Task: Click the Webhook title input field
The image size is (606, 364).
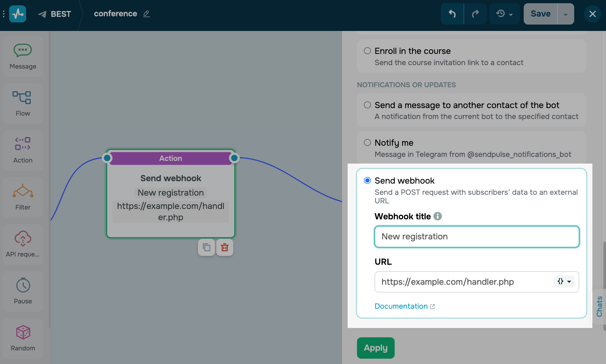Action: tap(476, 236)
